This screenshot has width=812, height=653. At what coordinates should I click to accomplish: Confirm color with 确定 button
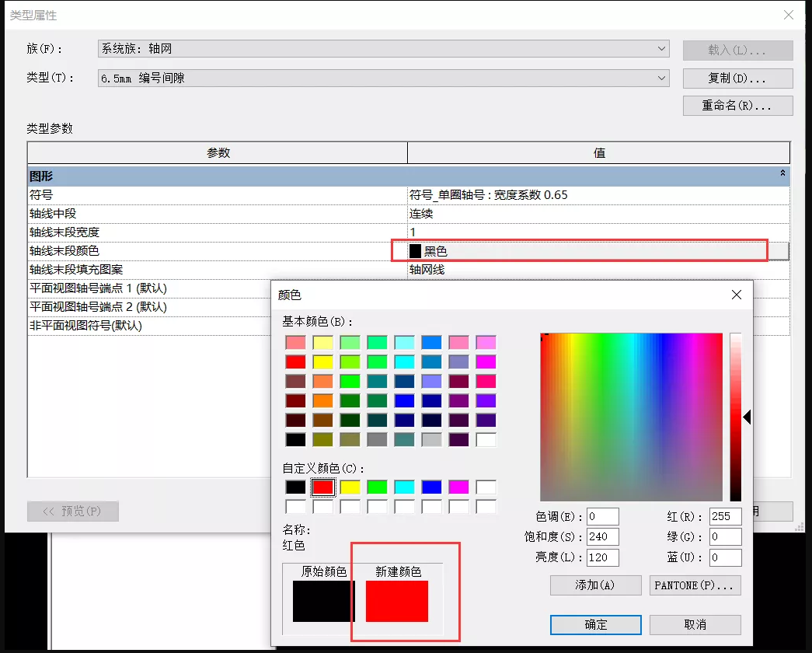(x=595, y=625)
